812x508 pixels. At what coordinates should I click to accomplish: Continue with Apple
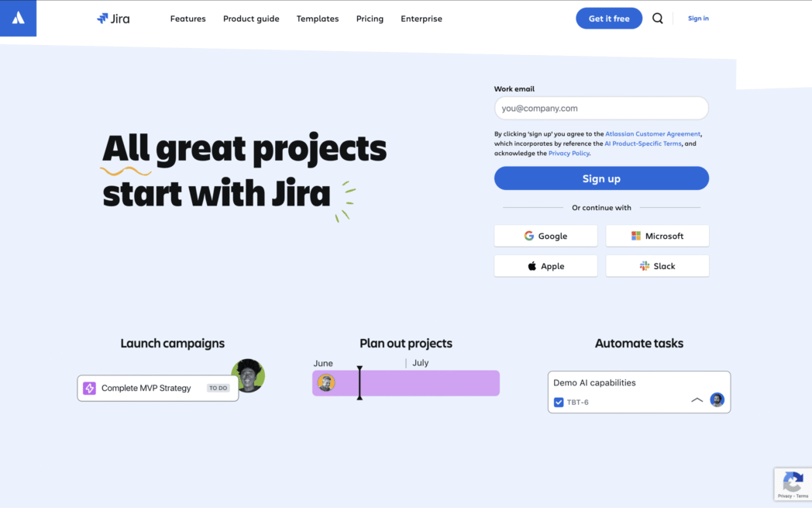point(545,266)
